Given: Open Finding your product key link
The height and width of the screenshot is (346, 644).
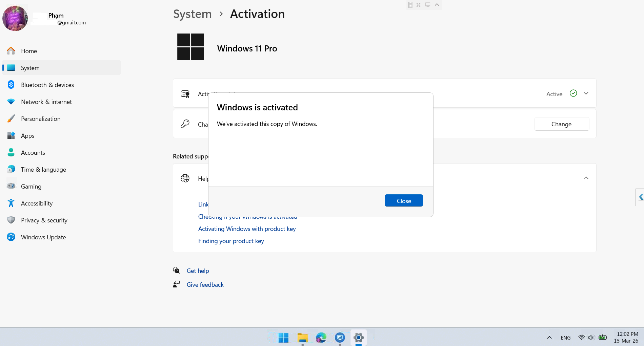Looking at the screenshot, I should (x=231, y=241).
